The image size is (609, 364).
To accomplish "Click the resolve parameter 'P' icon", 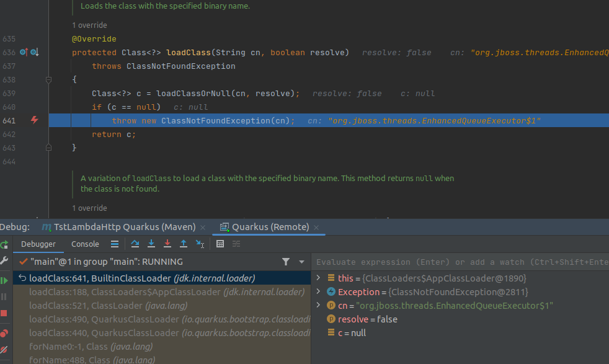I will pos(331,319).
